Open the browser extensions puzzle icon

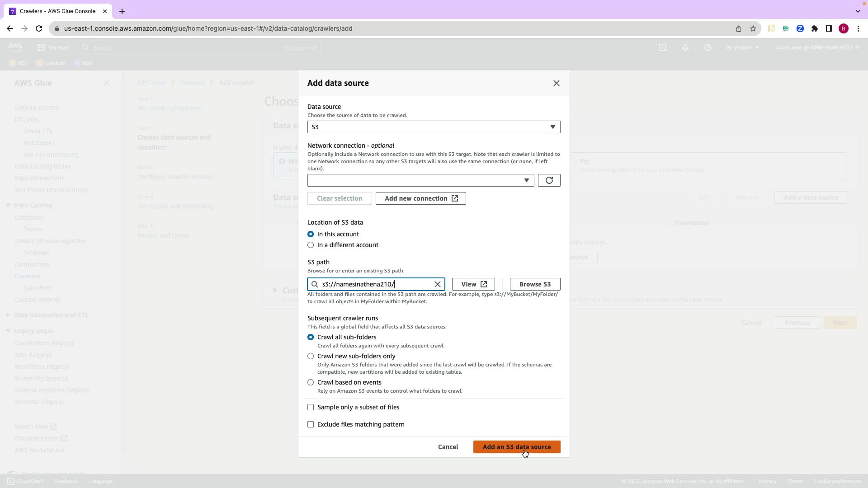pyautogui.click(x=814, y=28)
